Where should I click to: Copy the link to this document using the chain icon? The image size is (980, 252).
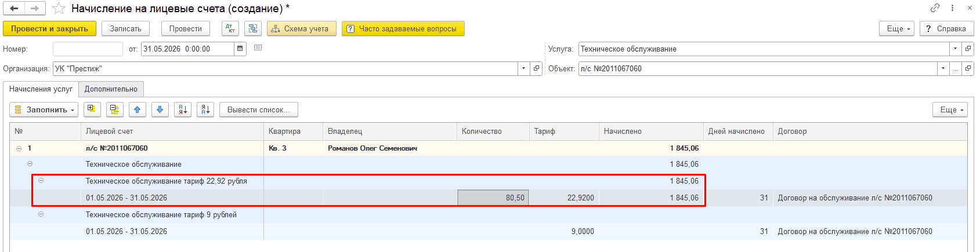click(935, 8)
